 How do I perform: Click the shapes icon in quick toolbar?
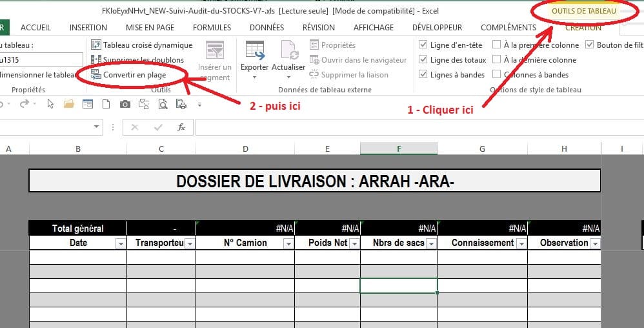[x=144, y=105]
